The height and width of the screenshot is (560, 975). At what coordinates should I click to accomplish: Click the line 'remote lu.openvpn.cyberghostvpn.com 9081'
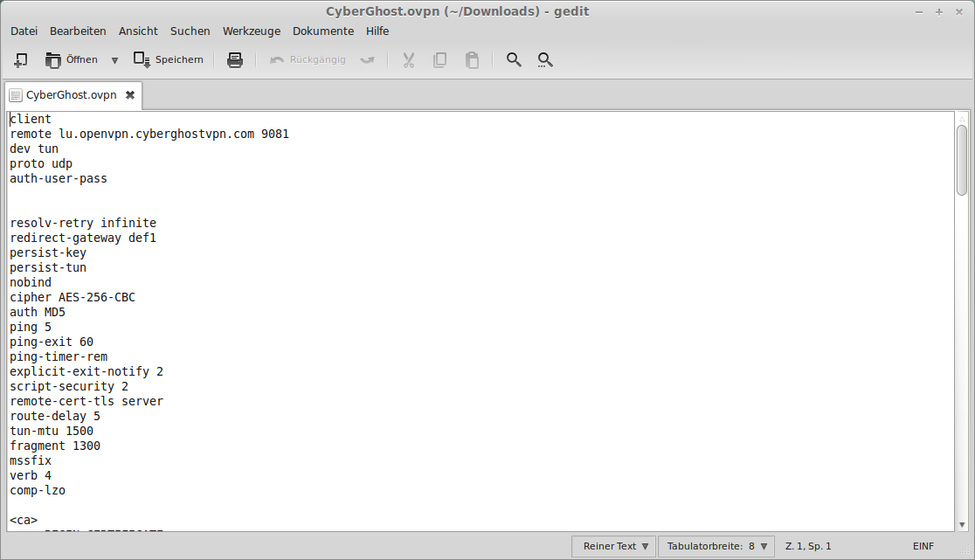[149, 134]
